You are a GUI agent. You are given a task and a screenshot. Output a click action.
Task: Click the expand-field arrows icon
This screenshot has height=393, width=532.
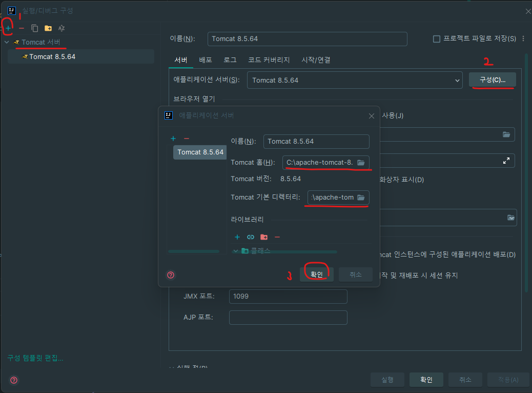(x=506, y=161)
